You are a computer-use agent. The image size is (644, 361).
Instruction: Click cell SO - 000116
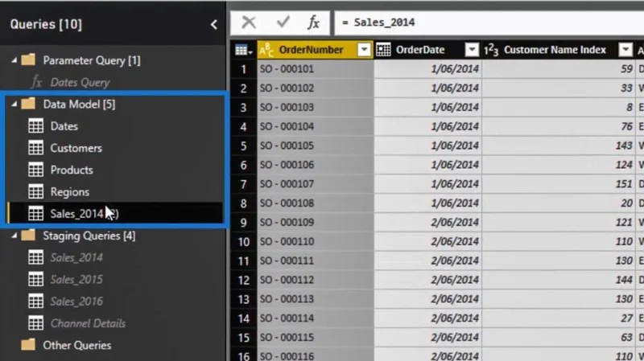316,355
